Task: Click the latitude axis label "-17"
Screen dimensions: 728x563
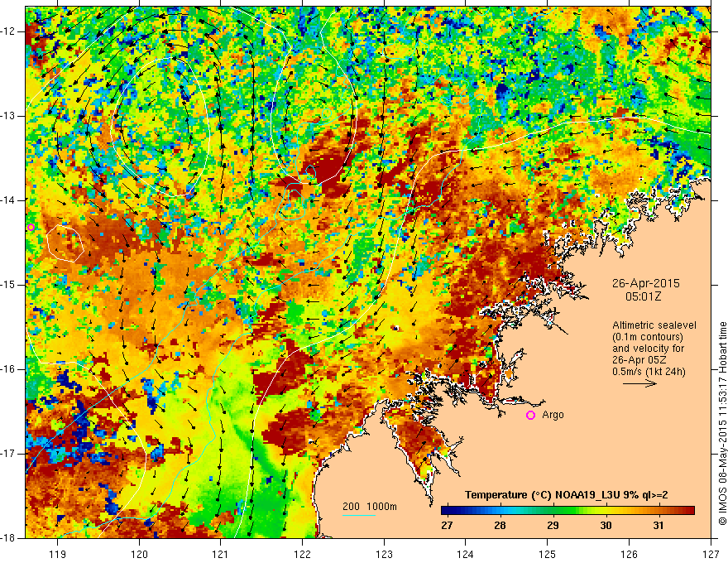Action: pos(9,454)
